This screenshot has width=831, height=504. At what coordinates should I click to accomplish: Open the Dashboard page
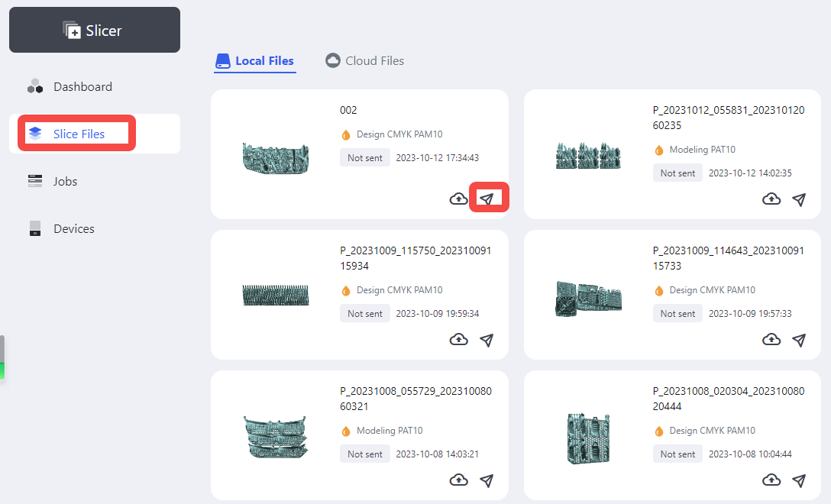pos(82,87)
